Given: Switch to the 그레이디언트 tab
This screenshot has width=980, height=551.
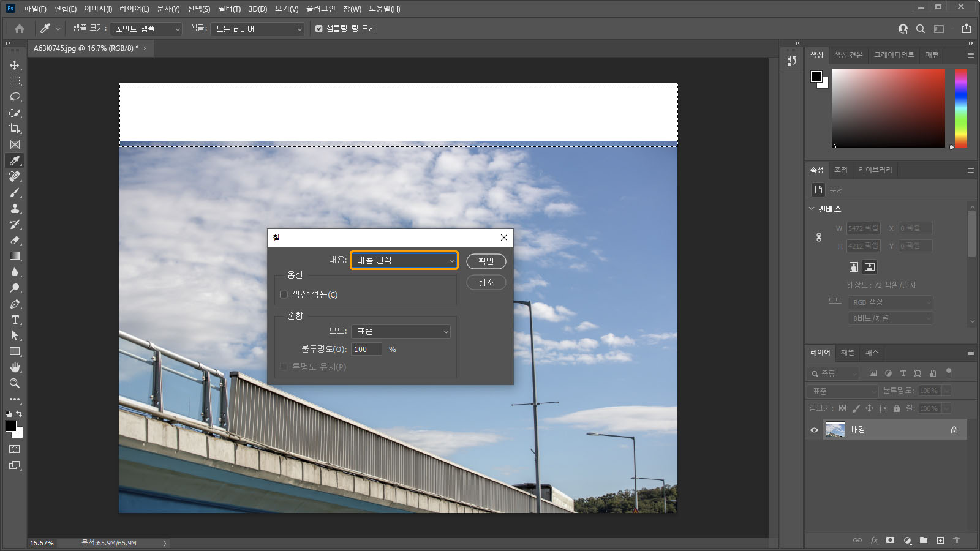Looking at the screenshot, I should point(894,55).
